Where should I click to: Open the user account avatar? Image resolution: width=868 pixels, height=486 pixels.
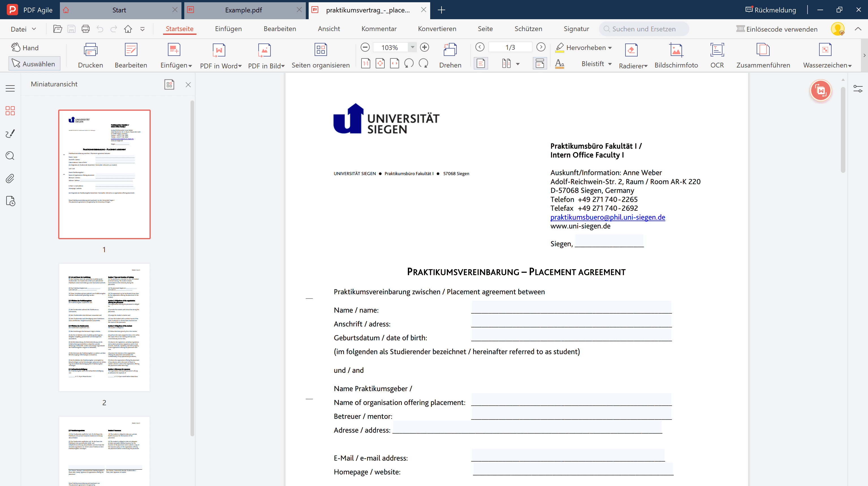(837, 29)
